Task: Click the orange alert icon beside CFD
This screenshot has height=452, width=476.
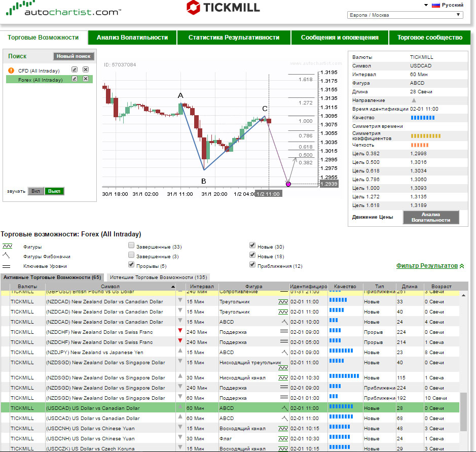Action: [11, 71]
